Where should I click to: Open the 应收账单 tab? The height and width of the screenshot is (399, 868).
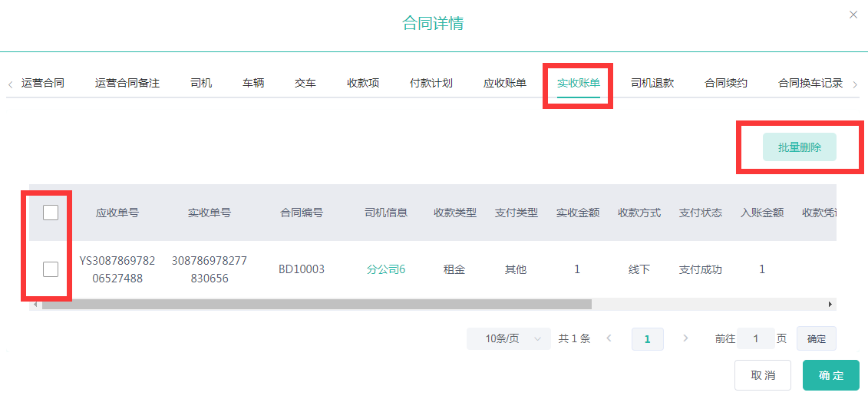[504, 83]
